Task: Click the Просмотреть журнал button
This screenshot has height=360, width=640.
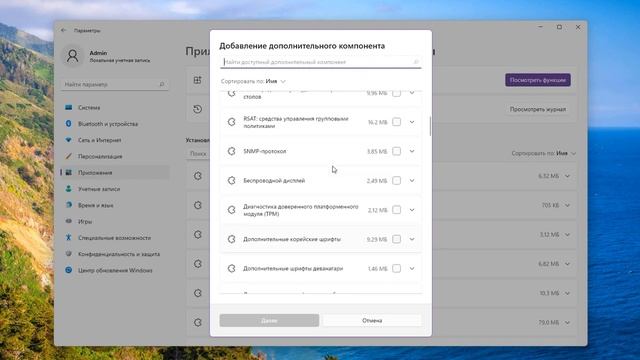Action: [538, 109]
